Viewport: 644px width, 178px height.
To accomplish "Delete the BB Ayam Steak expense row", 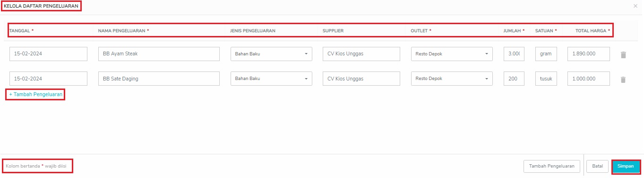I will point(623,55).
